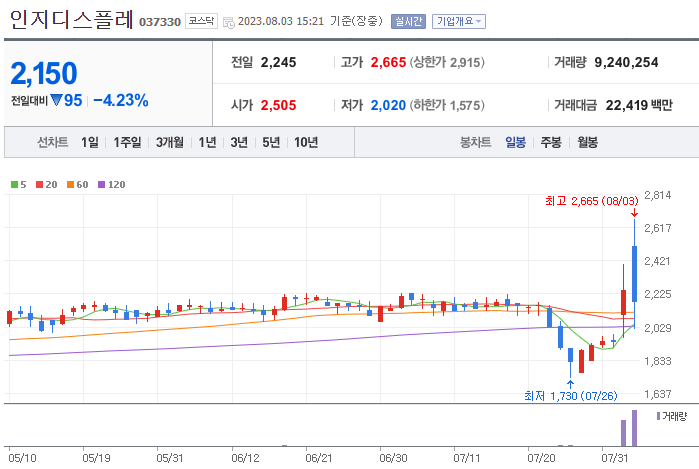
Task: Open the 기업개요 dropdown
Action: 459,21
